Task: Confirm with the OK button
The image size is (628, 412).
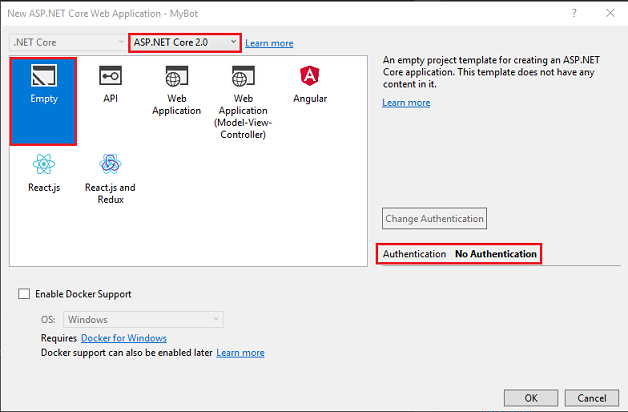Action: click(x=530, y=397)
